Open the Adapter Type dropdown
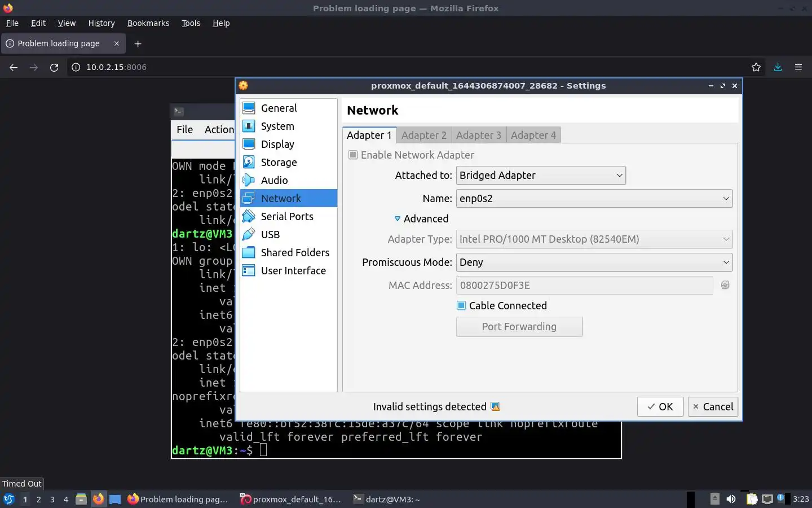Image resolution: width=812 pixels, height=508 pixels. (594, 239)
